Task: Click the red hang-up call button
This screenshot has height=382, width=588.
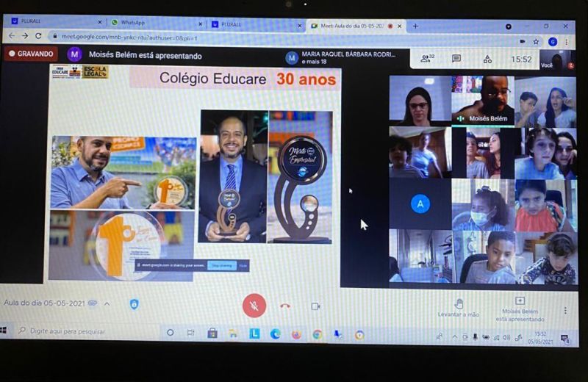Action: (285, 306)
